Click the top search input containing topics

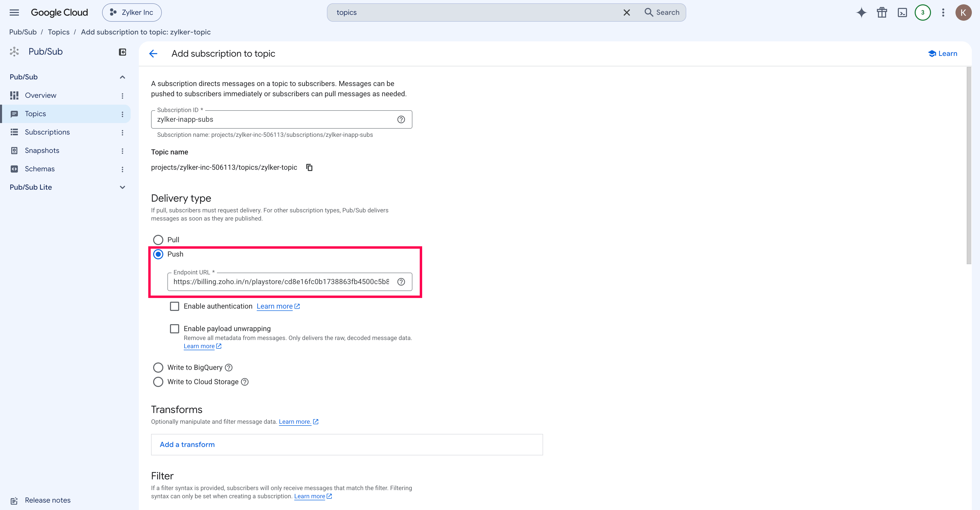pyautogui.click(x=475, y=13)
